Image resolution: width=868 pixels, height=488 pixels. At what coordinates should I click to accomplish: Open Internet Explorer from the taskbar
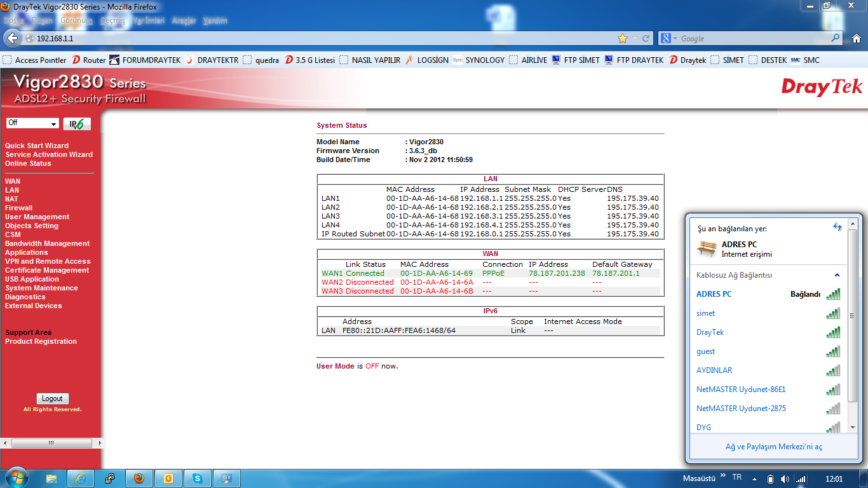[81, 478]
